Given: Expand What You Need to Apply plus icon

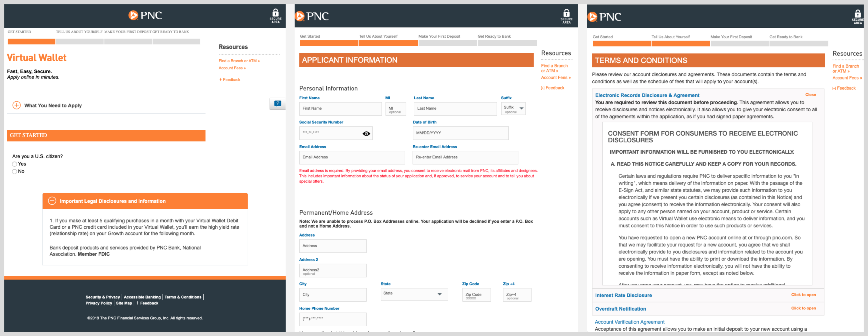Looking at the screenshot, I should [x=16, y=105].
